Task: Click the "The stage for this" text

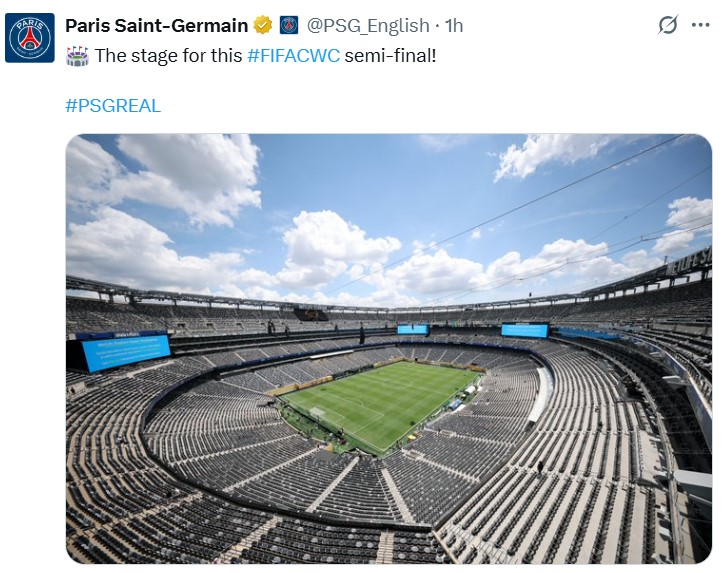Action: click(168, 56)
